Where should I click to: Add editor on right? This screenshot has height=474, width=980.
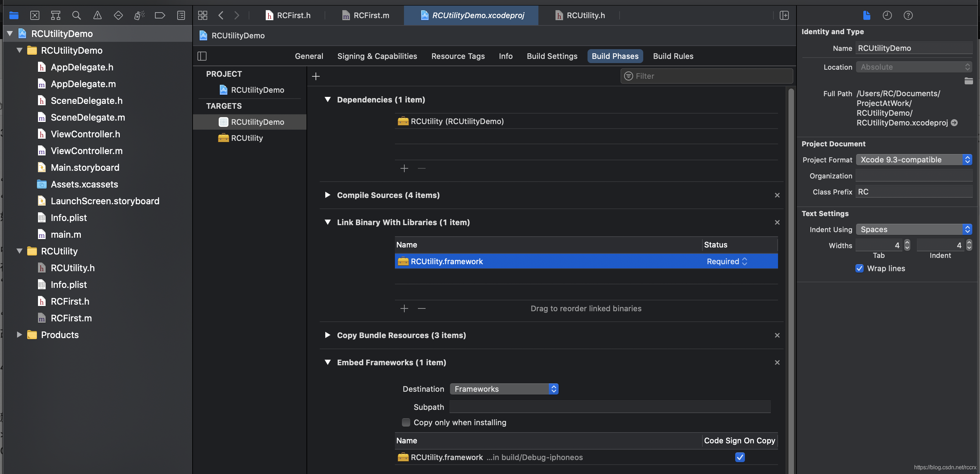pos(784,15)
